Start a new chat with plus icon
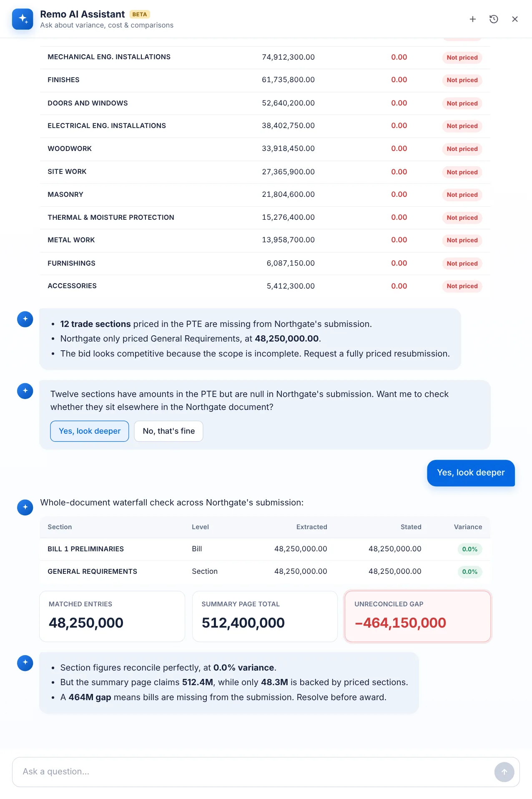Viewport: 532px width, 799px height. click(473, 19)
